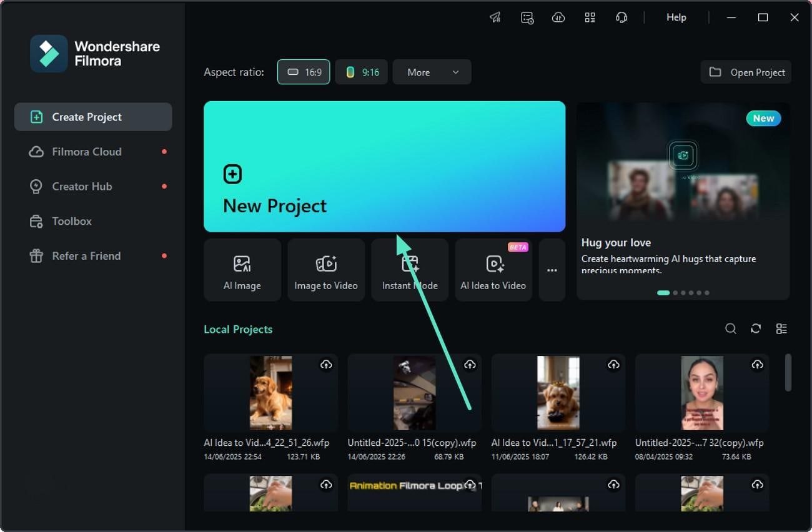Open Filmora Cloud in sidebar

(93, 152)
